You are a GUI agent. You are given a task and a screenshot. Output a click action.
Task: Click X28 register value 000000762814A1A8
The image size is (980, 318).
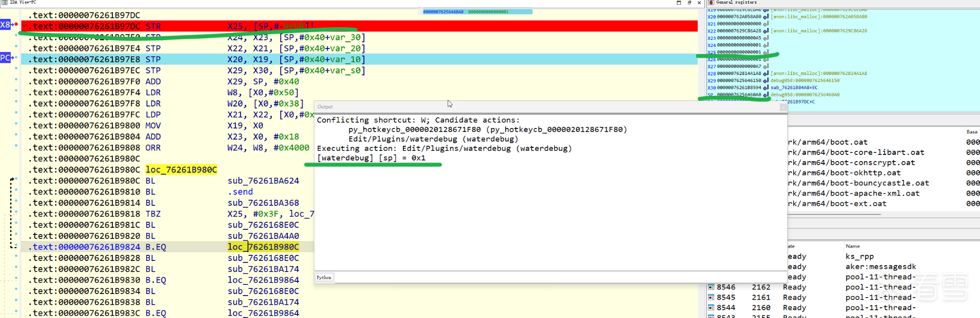coord(739,73)
